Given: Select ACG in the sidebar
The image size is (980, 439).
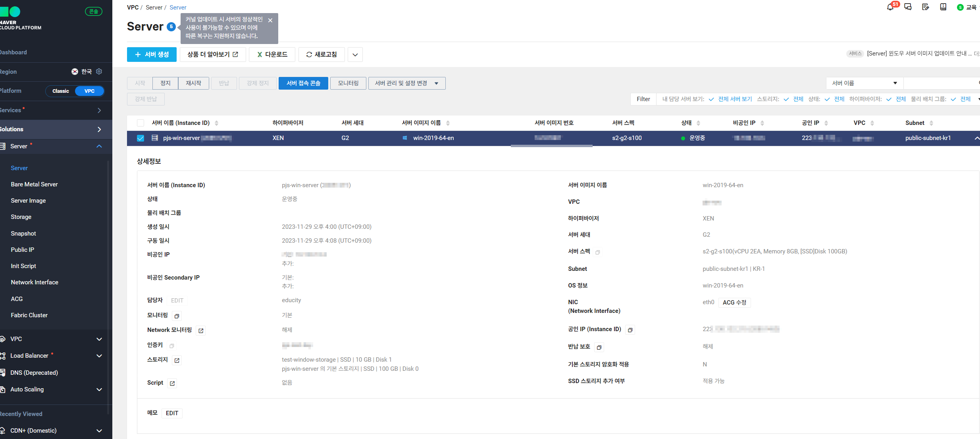Looking at the screenshot, I should coord(17,299).
